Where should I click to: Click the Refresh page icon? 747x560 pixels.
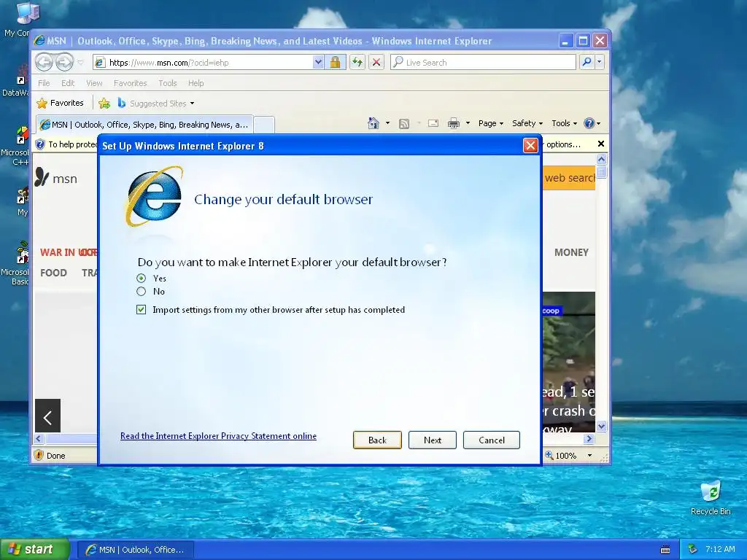pos(357,62)
